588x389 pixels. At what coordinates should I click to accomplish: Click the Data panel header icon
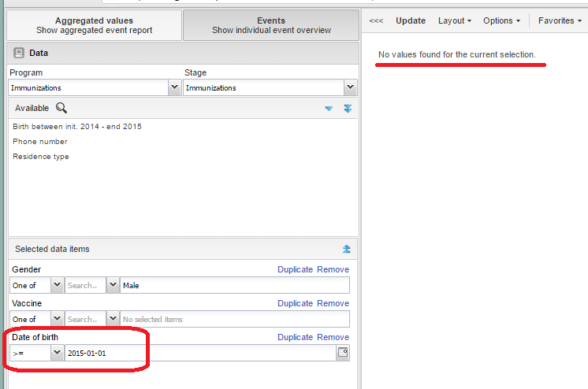point(19,53)
